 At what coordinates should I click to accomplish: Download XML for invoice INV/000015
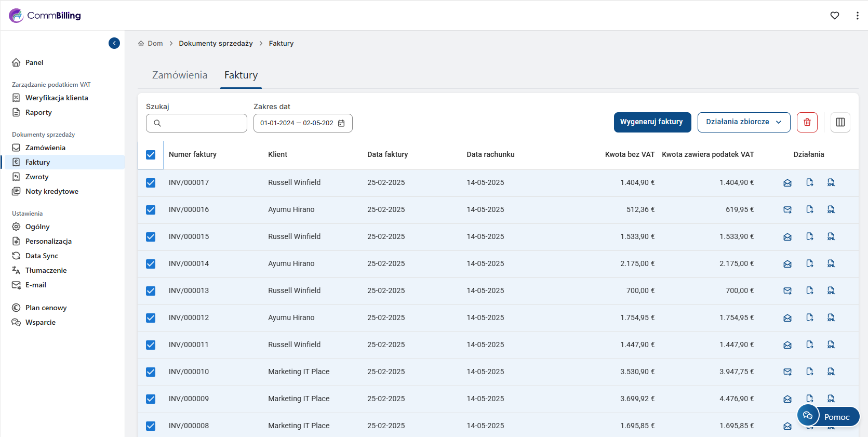tap(831, 237)
